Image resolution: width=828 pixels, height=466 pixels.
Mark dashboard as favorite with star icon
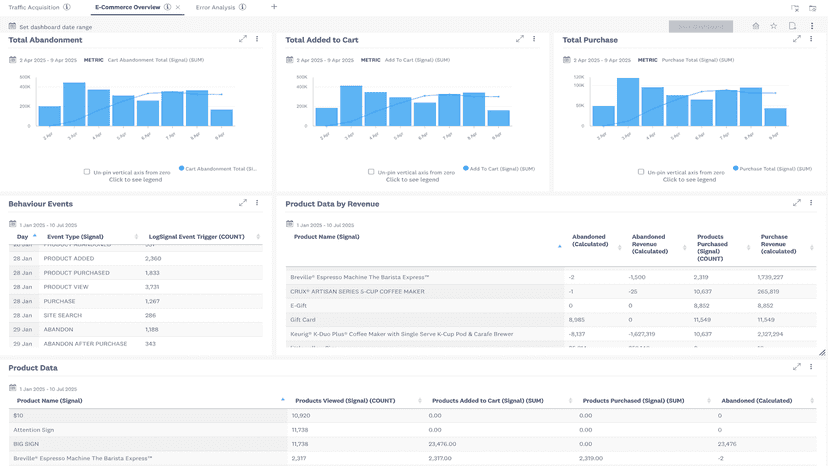point(774,26)
